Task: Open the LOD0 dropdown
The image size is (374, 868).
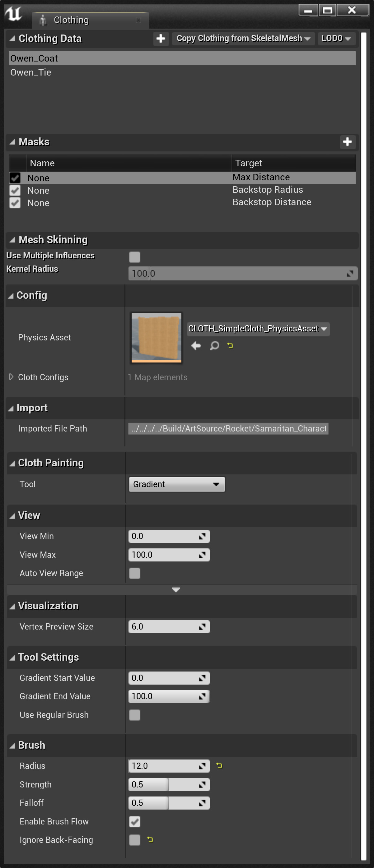Action: [x=335, y=39]
